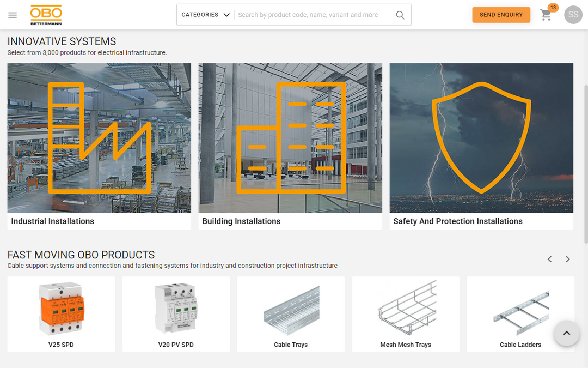The height and width of the screenshot is (368, 588).
Task: Click the cart item count badge
Action: click(552, 8)
